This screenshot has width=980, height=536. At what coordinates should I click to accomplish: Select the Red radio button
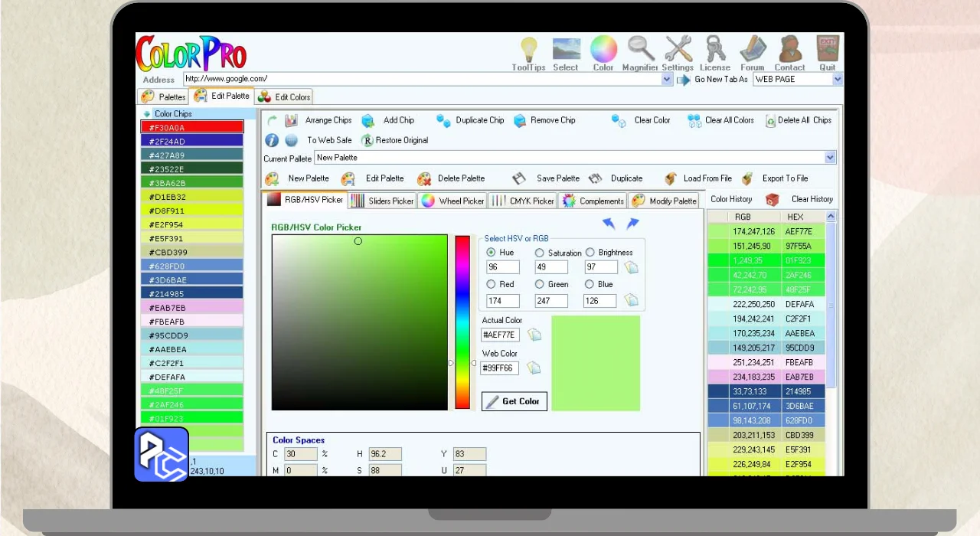[491, 284]
